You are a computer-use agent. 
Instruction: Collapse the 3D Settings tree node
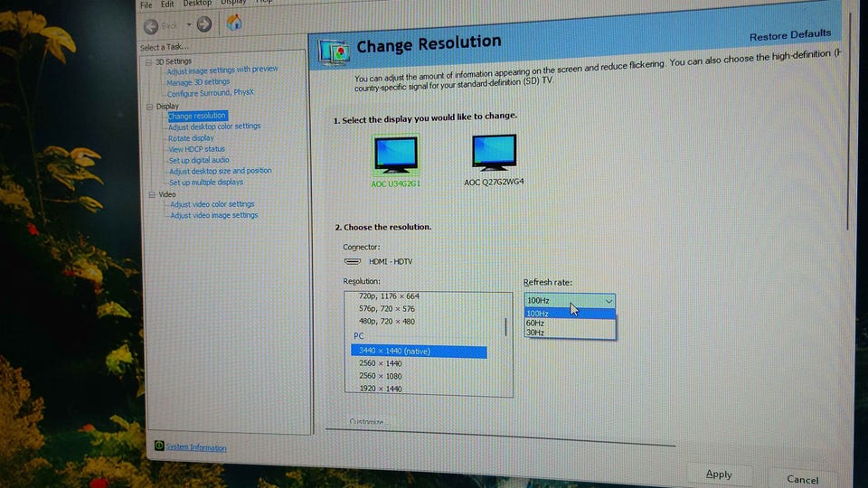coord(148,62)
